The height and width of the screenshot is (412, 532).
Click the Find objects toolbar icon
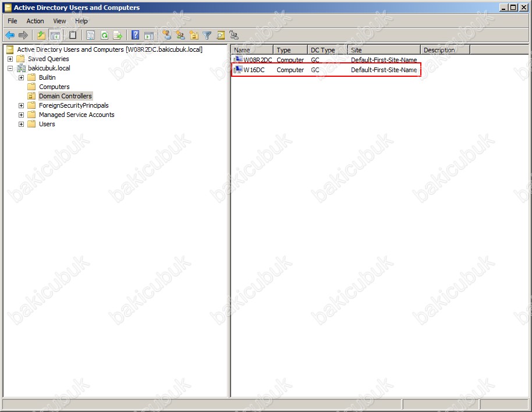point(221,35)
